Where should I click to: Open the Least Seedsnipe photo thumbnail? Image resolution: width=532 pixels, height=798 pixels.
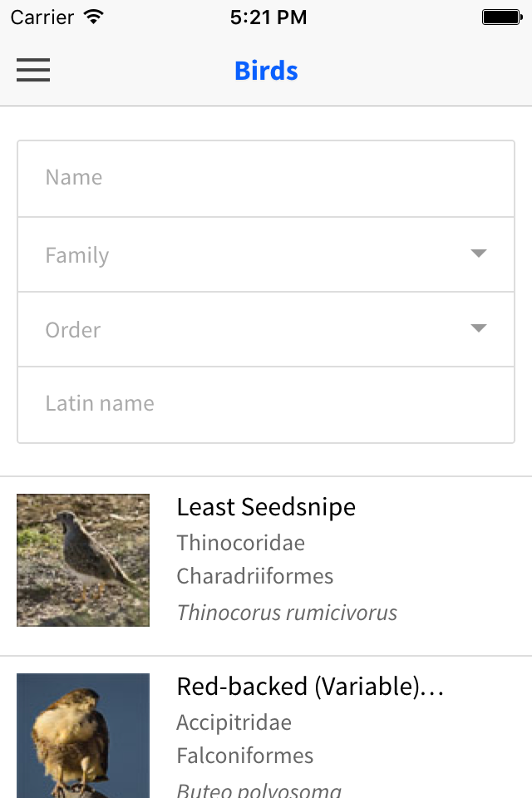[x=83, y=559]
